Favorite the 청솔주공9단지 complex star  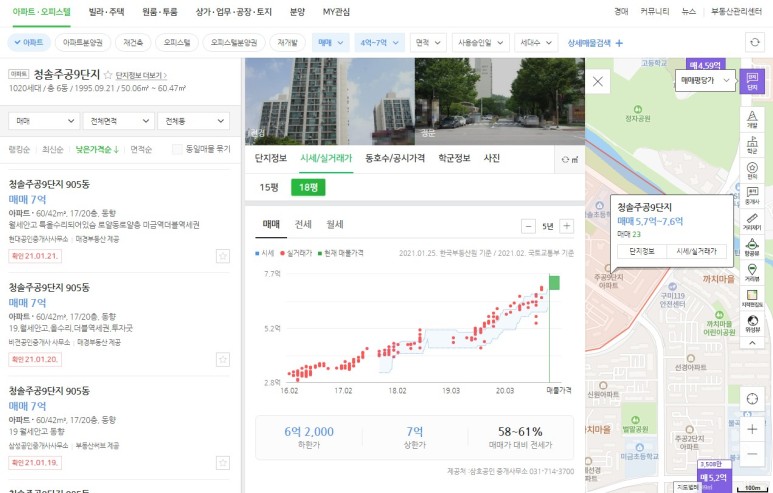pos(108,75)
